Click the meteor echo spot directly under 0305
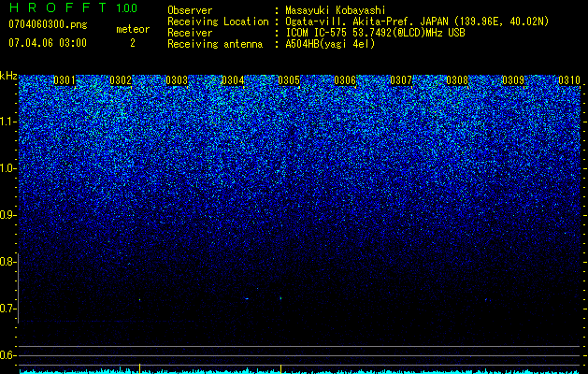Screen dimensions: 588x374 280,298
